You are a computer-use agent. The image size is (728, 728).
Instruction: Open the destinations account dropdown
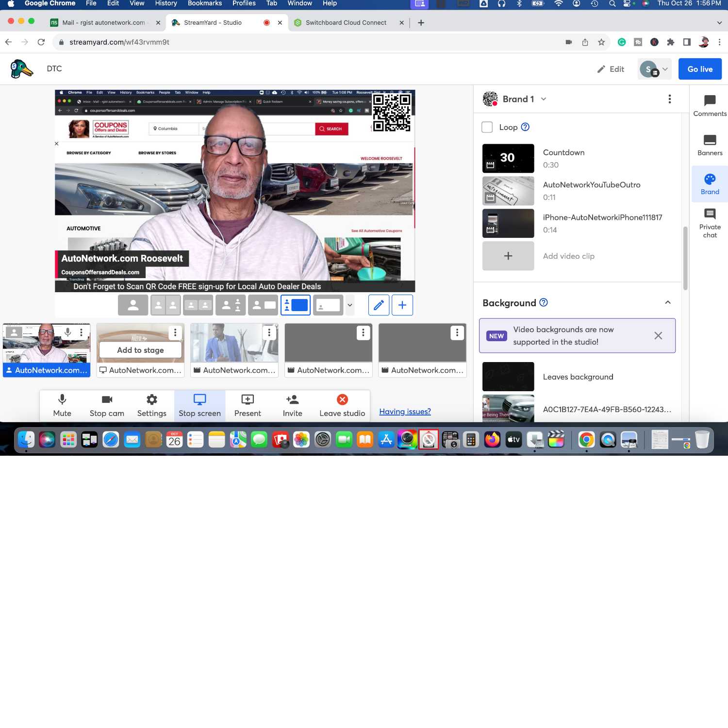(x=654, y=69)
